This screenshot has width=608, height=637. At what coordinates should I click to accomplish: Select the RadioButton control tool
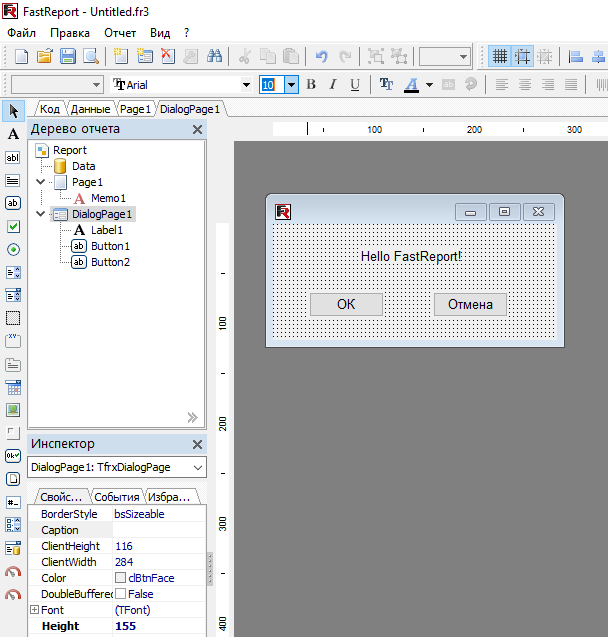tap(13, 249)
